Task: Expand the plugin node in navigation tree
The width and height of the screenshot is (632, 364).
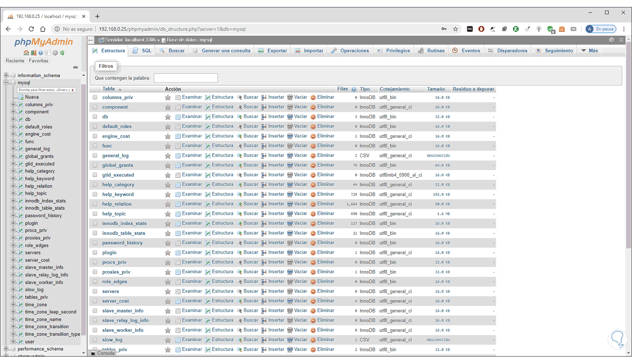Action: [x=13, y=223]
